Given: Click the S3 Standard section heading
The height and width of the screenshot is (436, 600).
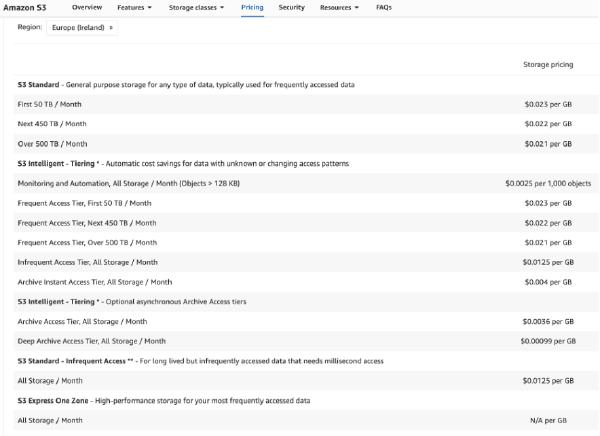Looking at the screenshot, I should click(x=186, y=85).
